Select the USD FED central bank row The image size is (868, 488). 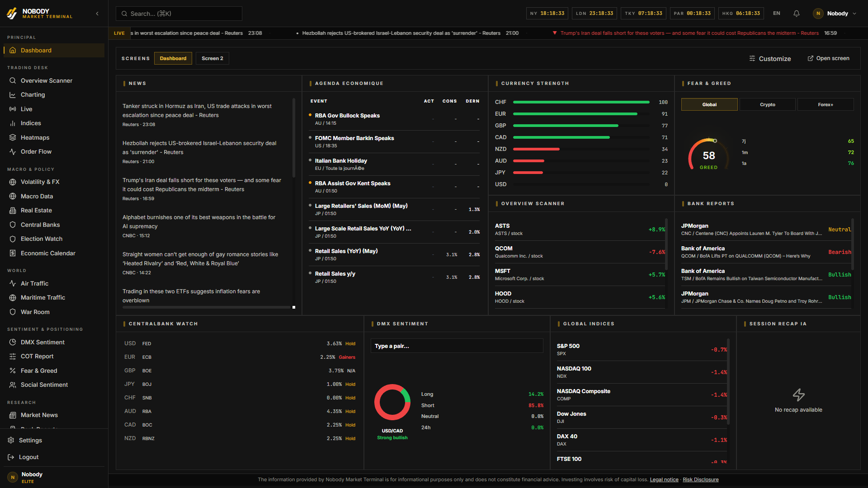pyautogui.click(x=240, y=343)
